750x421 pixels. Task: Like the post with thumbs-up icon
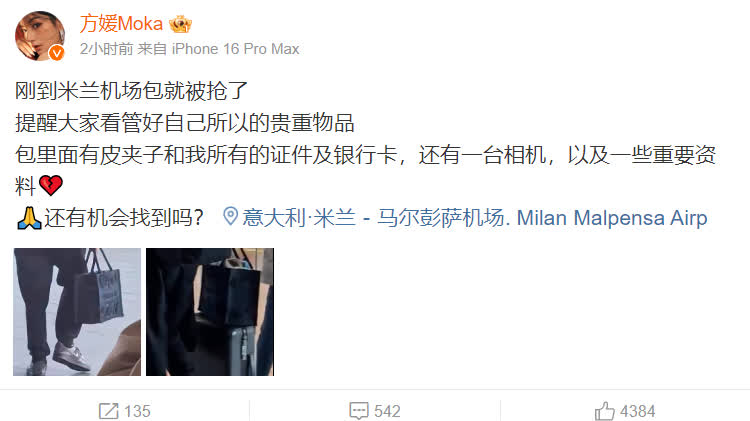[604, 411]
